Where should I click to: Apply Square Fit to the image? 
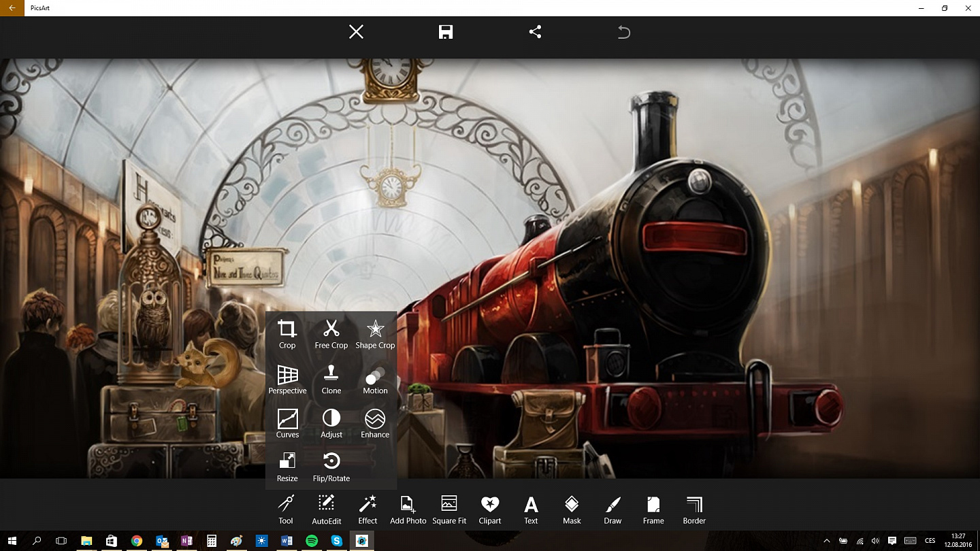click(449, 510)
